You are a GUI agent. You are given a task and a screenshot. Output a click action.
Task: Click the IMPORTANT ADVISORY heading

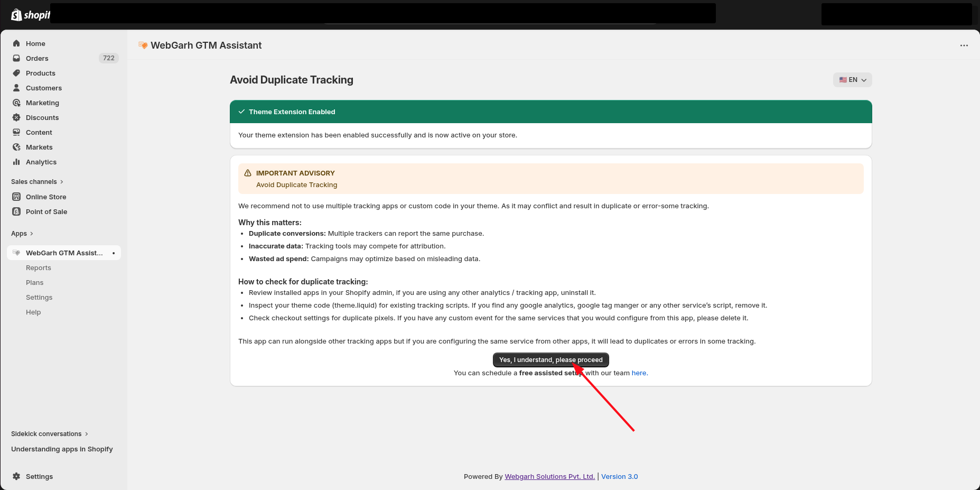tap(295, 173)
